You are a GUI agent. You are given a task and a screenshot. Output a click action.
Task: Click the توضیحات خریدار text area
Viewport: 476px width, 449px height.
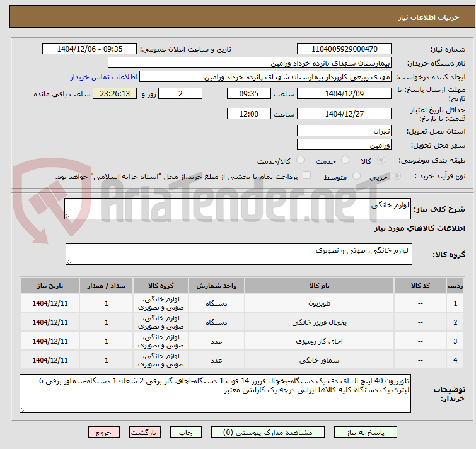click(x=215, y=394)
